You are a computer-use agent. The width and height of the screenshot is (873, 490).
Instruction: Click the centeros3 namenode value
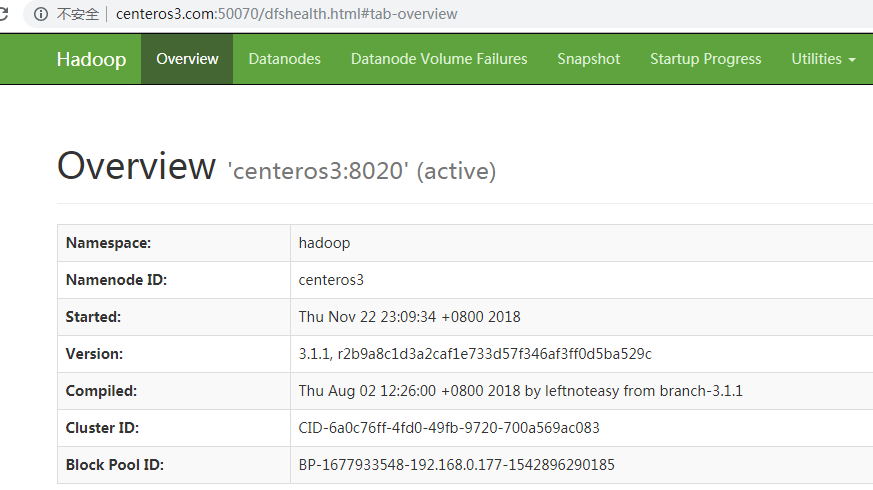click(x=331, y=280)
